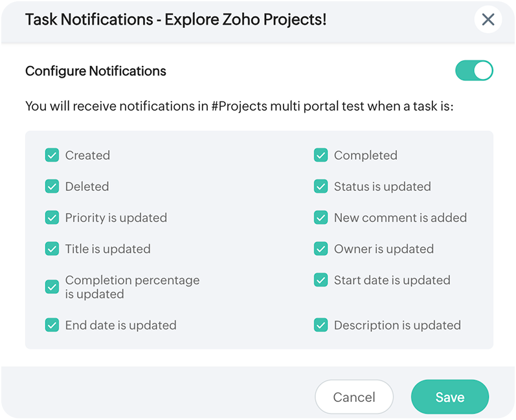516x420 pixels.
Task: Uncheck the Deleted checkbox
Action: click(52, 186)
